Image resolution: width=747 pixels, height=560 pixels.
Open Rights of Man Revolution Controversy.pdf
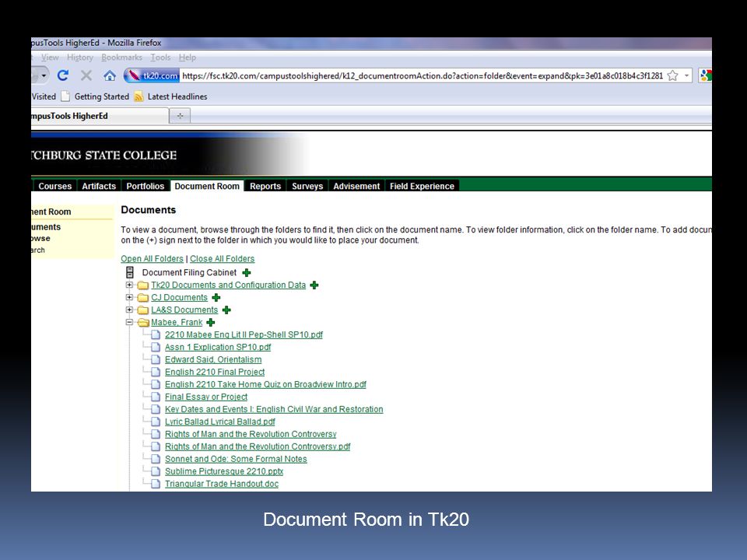tap(258, 446)
